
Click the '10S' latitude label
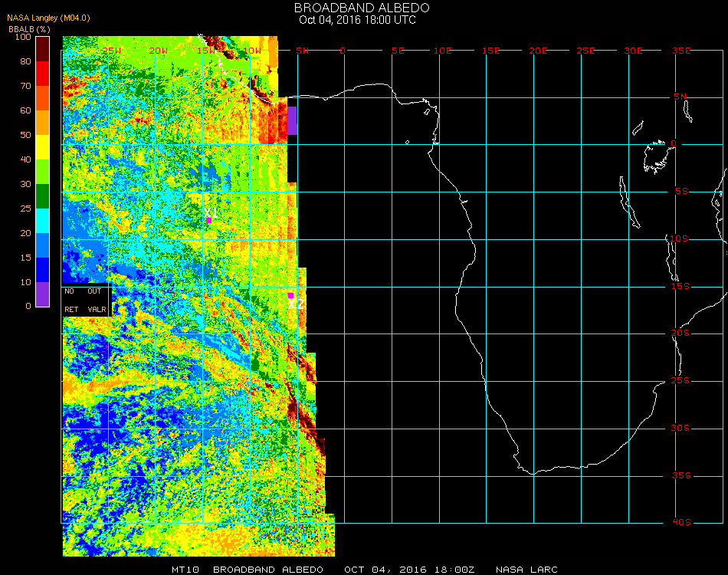(x=679, y=238)
